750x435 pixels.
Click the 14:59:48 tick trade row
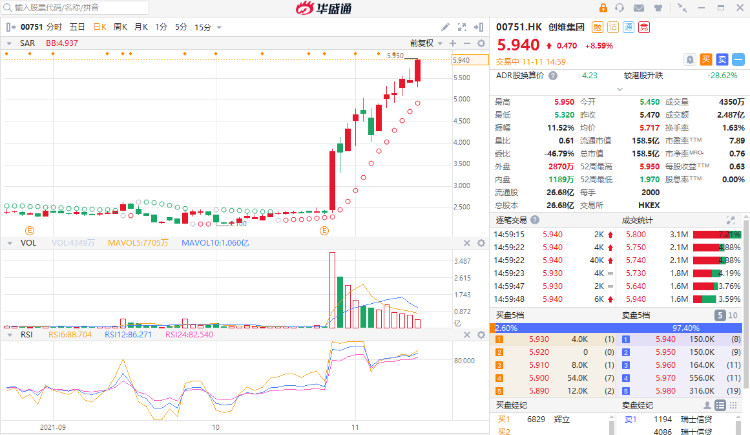coord(554,299)
